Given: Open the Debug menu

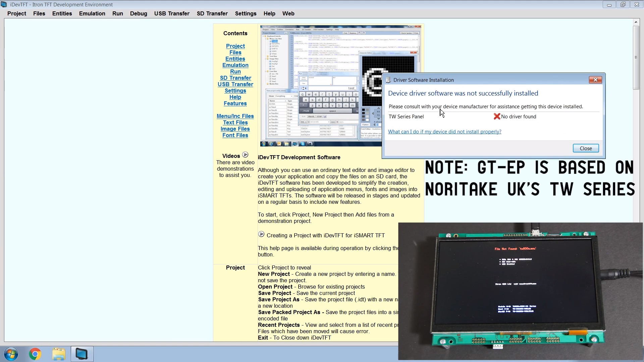Looking at the screenshot, I should click(139, 13).
